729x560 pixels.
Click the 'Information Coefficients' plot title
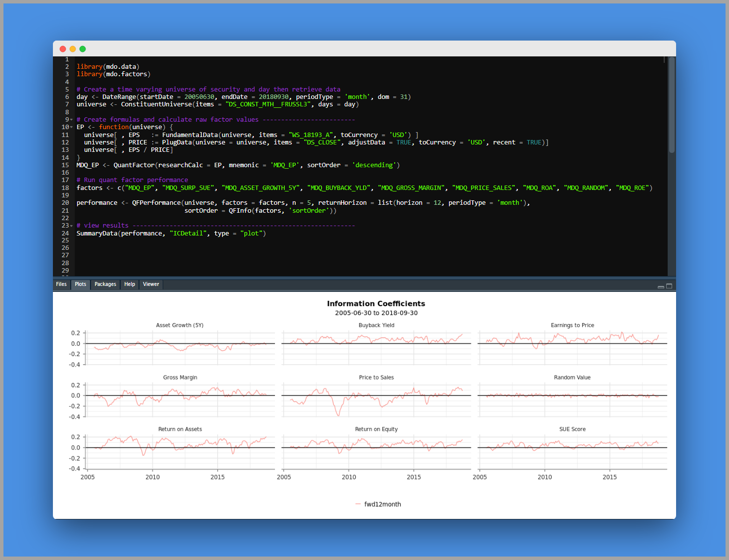376,304
